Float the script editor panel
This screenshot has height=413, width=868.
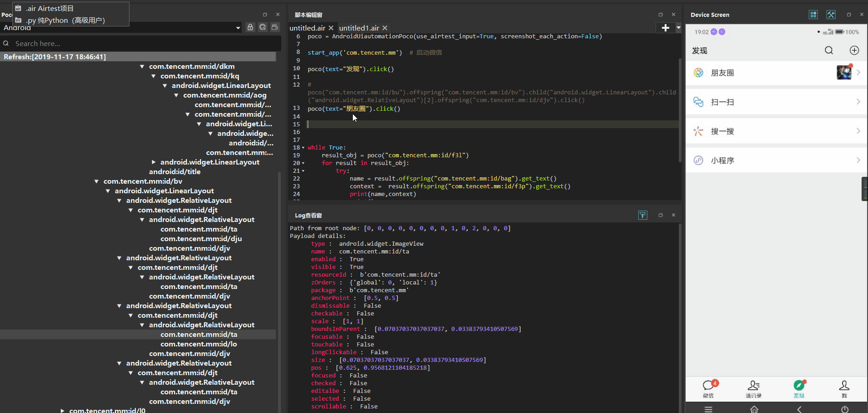pos(661,15)
